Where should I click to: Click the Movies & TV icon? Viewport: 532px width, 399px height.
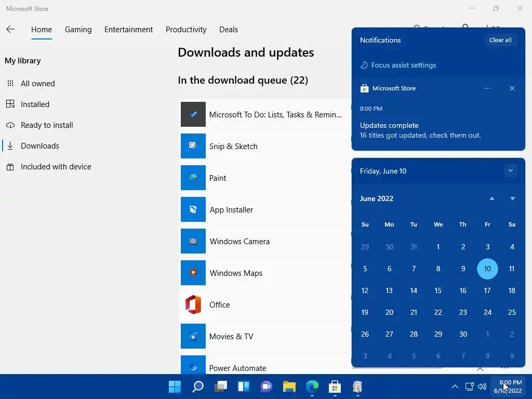pyautogui.click(x=193, y=336)
